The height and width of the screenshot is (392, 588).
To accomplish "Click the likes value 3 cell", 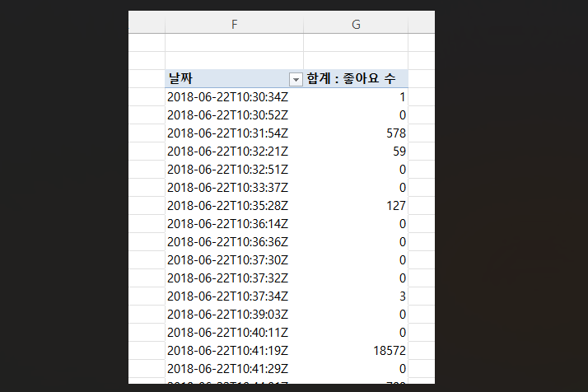I will 356,296.
